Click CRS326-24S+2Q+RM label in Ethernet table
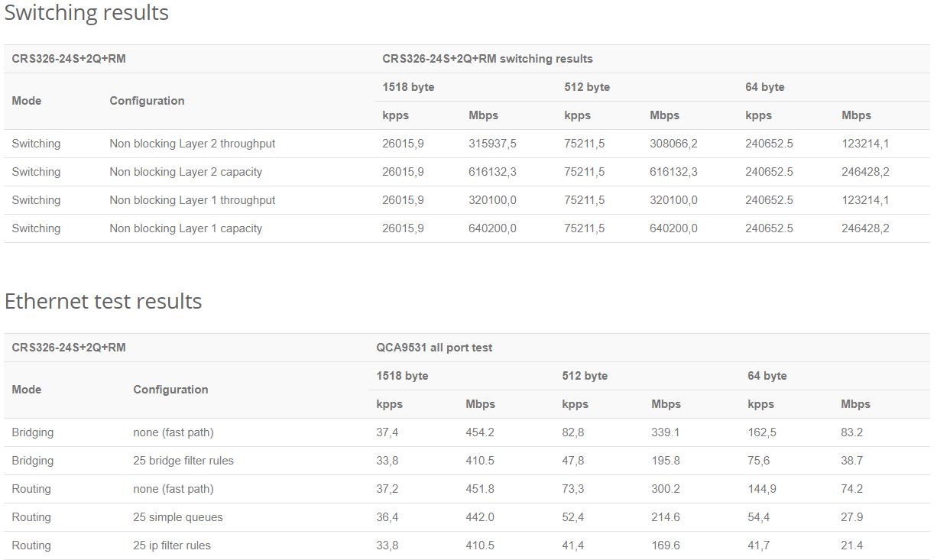The height and width of the screenshot is (560, 937). point(69,348)
